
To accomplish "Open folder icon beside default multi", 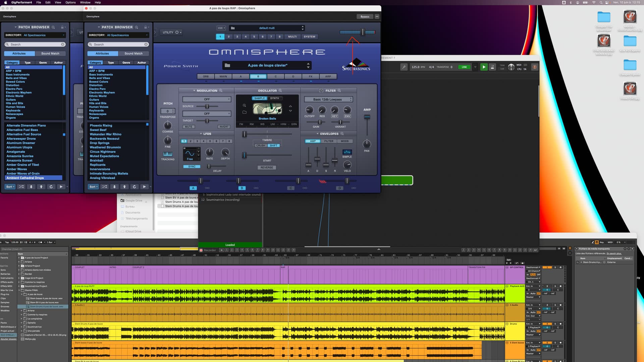I will tap(233, 28).
